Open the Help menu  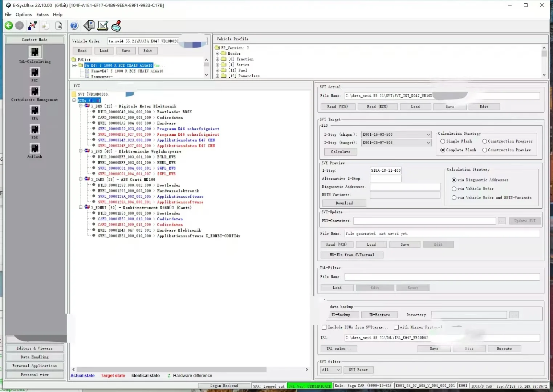[x=58, y=15]
